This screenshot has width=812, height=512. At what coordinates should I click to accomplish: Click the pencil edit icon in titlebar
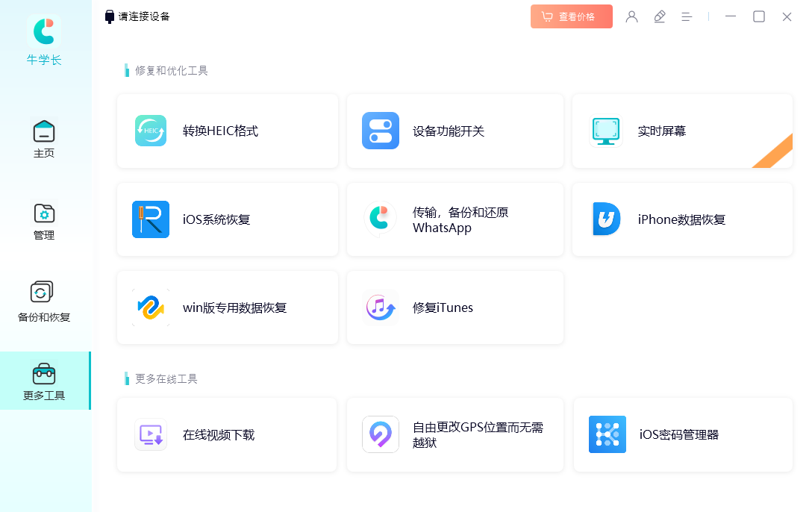660,16
